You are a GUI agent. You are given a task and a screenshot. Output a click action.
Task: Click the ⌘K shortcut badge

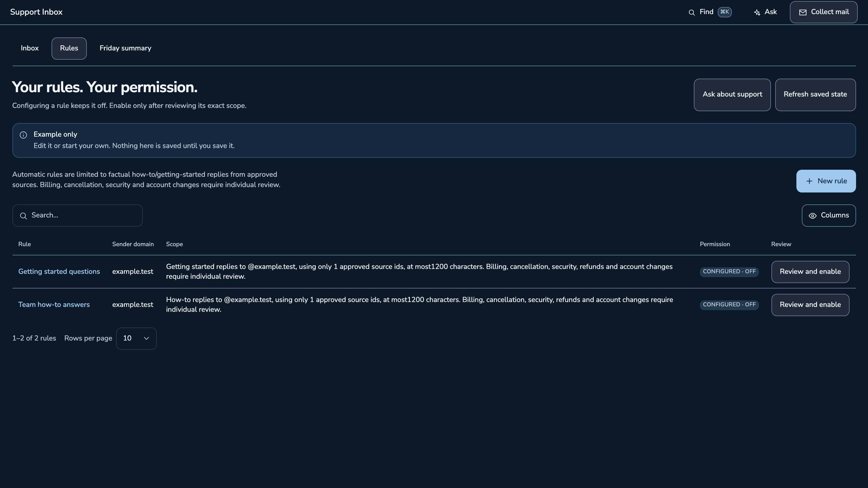click(725, 12)
